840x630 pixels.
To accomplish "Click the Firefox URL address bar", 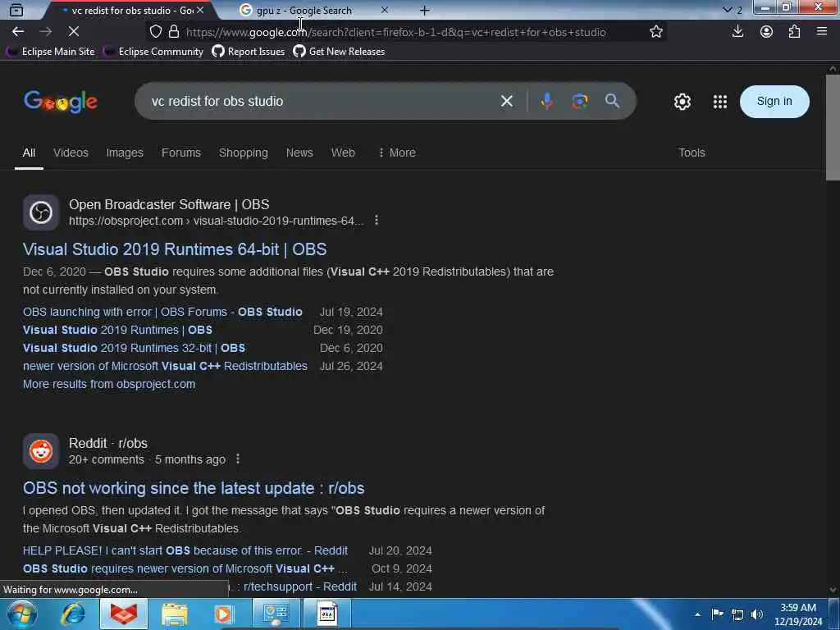I will click(407, 32).
